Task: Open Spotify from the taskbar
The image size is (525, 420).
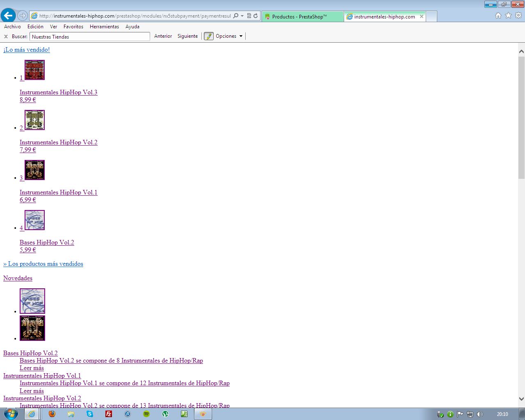Action: (x=146, y=414)
